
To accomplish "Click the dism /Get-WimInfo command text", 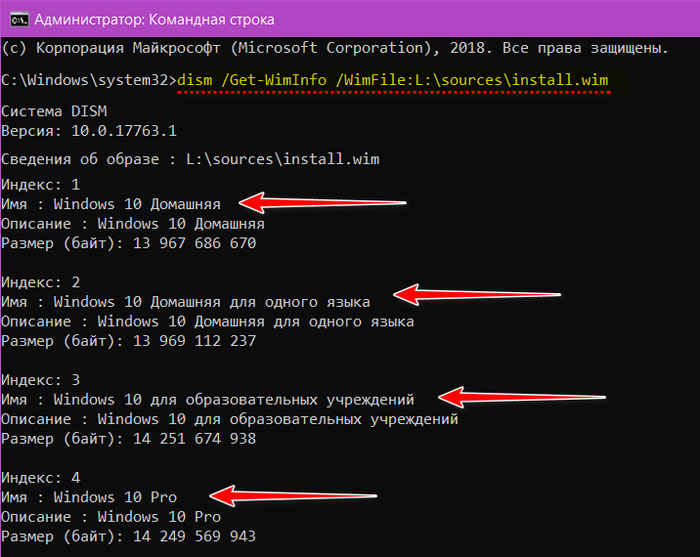I will pyautogui.click(x=393, y=80).
